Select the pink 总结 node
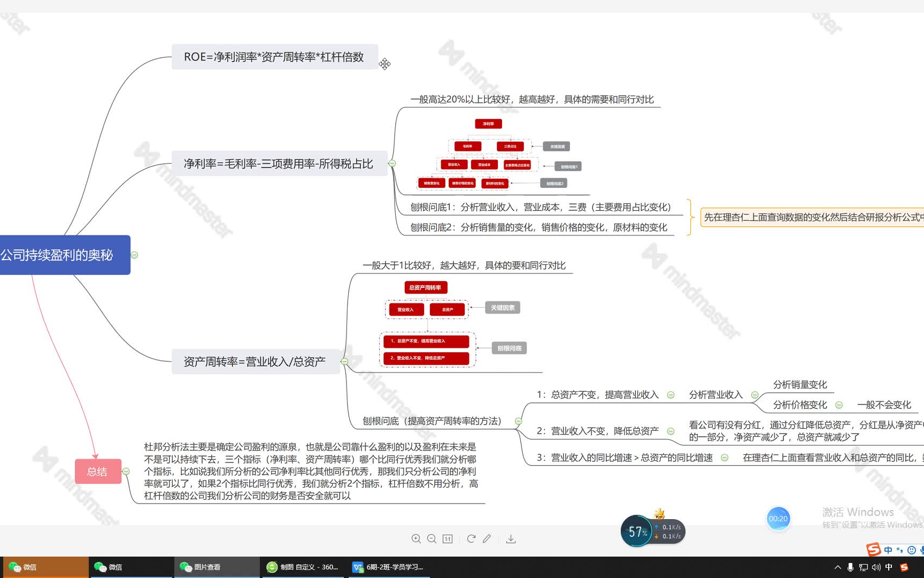The width and height of the screenshot is (924, 578). (x=97, y=471)
